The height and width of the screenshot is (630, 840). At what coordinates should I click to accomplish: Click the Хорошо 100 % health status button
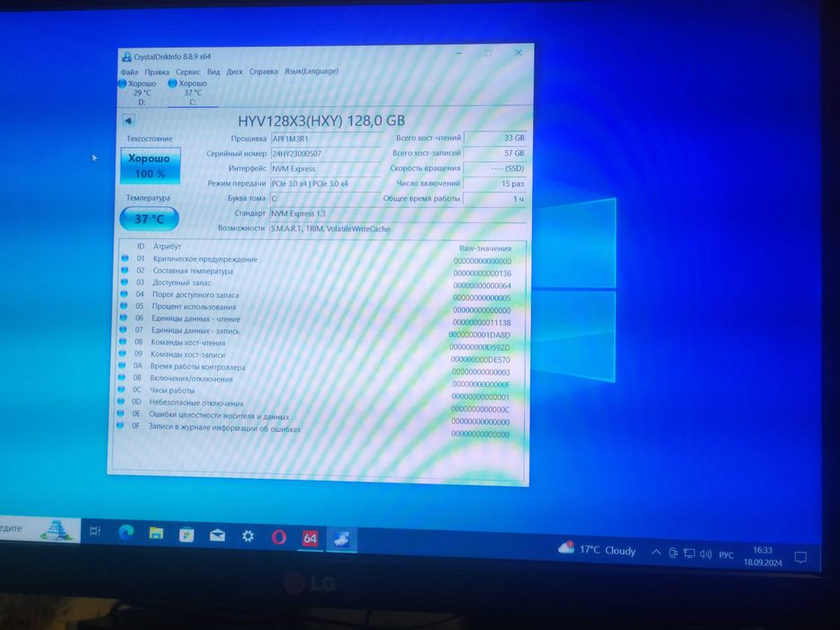(x=150, y=166)
